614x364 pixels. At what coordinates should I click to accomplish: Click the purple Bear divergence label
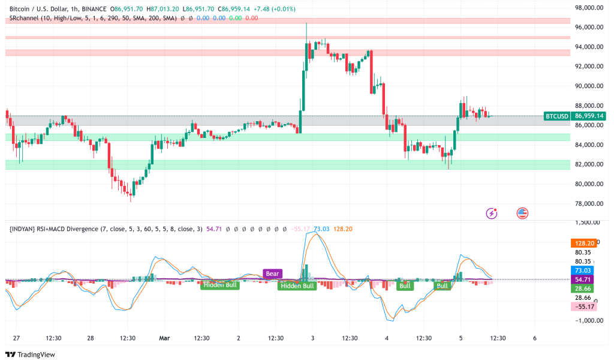(273, 273)
